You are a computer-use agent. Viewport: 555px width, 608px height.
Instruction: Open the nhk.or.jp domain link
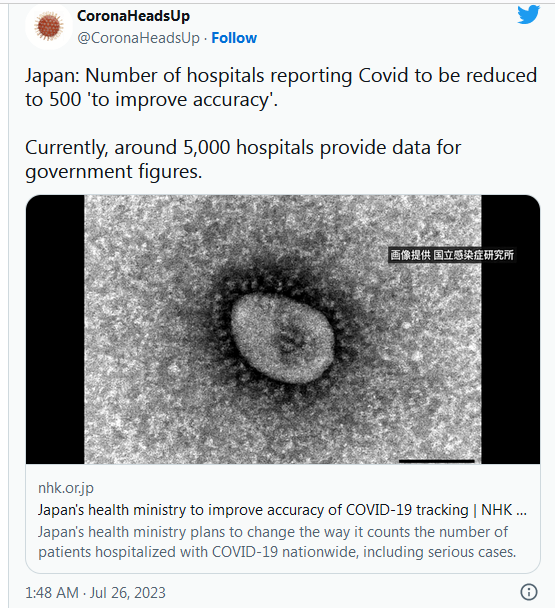[x=66, y=488]
